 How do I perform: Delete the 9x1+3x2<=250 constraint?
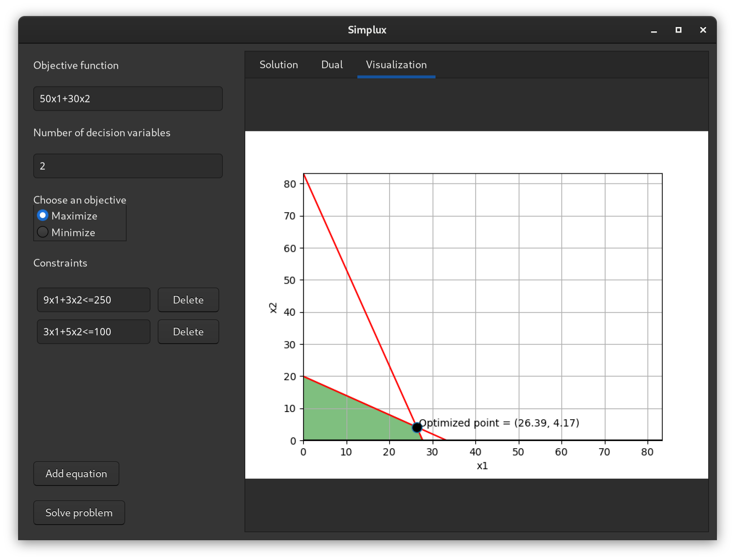188,300
